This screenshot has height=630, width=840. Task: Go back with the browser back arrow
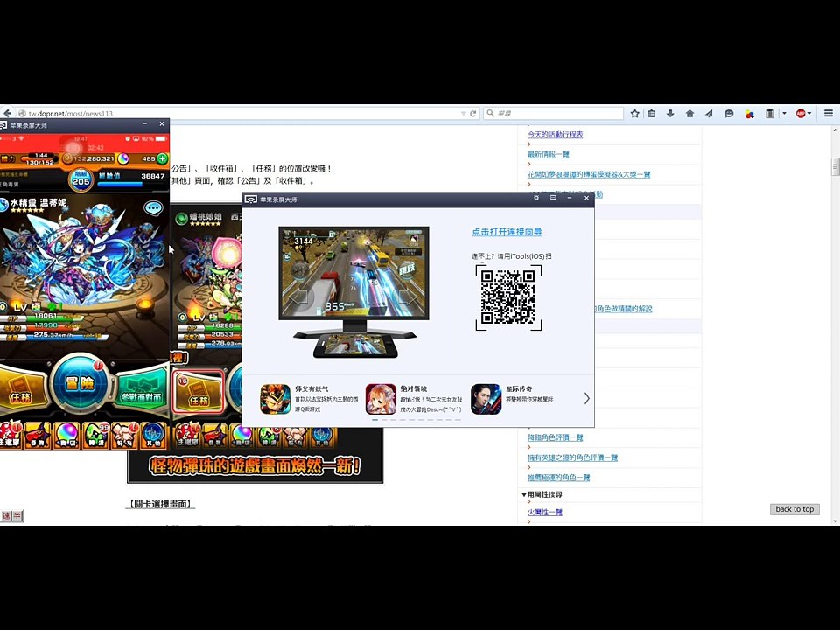pyautogui.click(x=8, y=113)
